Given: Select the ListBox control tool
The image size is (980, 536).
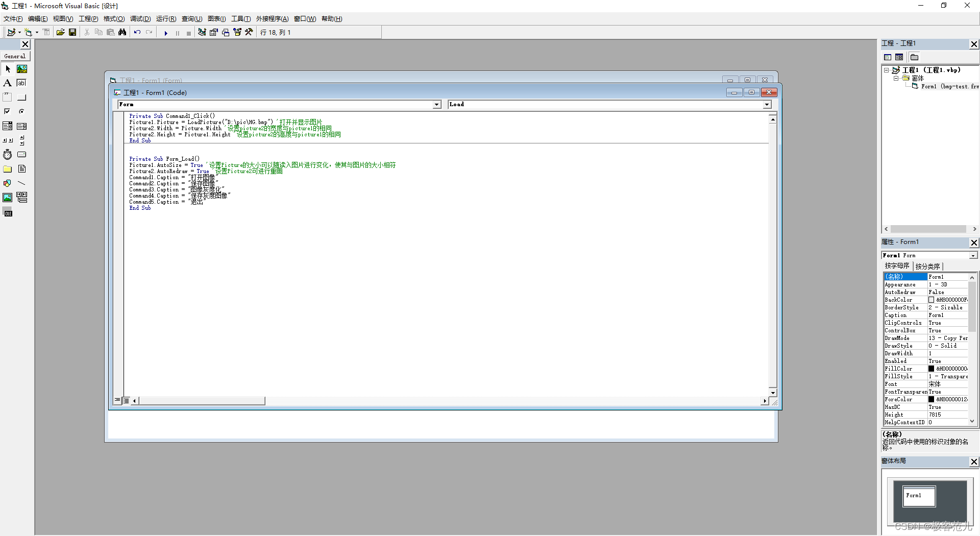Looking at the screenshot, I should [22, 126].
